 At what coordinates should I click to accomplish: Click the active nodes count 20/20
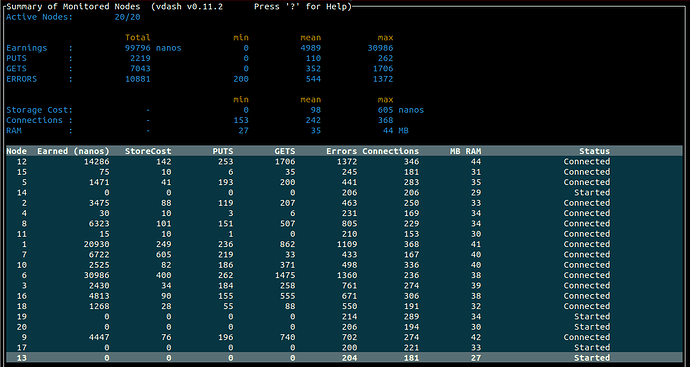tap(127, 17)
